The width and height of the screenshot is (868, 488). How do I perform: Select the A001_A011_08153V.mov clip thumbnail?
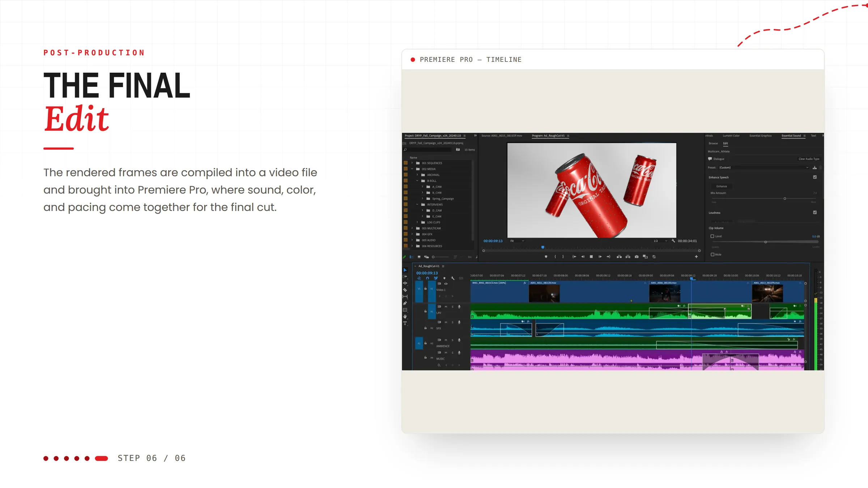(x=544, y=293)
